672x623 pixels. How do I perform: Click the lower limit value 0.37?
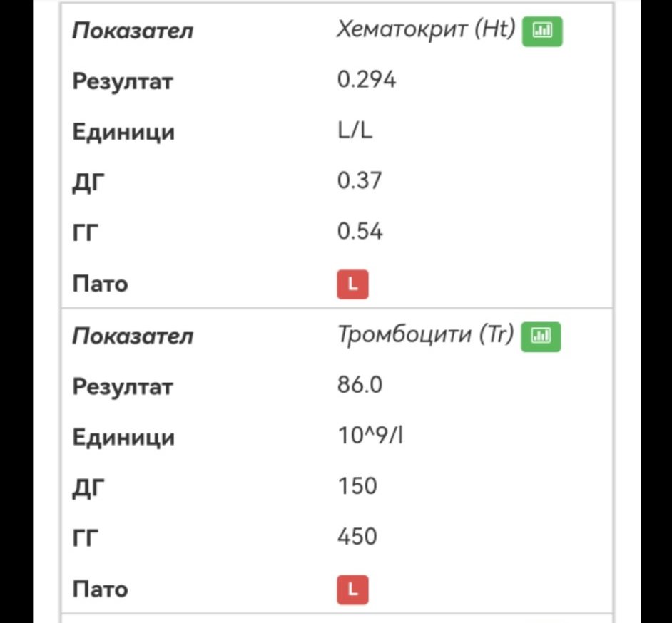(360, 181)
